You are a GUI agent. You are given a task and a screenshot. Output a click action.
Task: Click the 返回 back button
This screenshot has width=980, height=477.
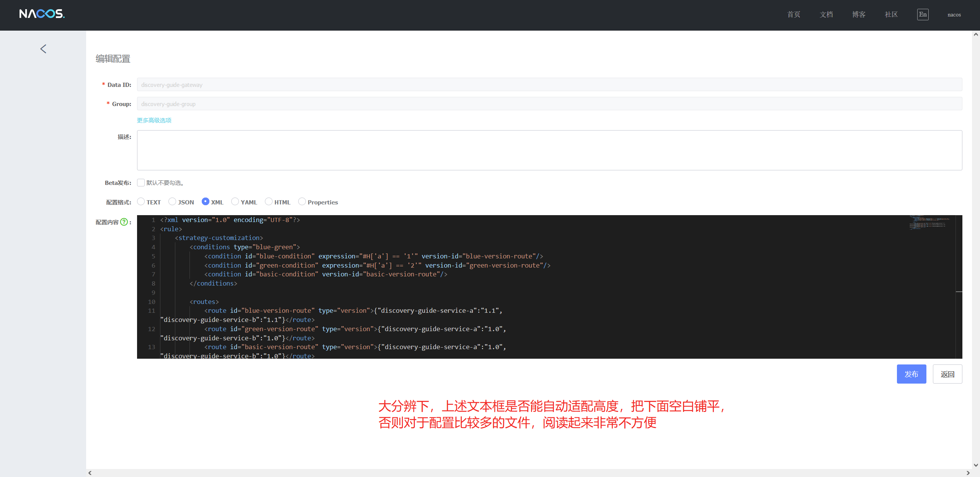(947, 374)
